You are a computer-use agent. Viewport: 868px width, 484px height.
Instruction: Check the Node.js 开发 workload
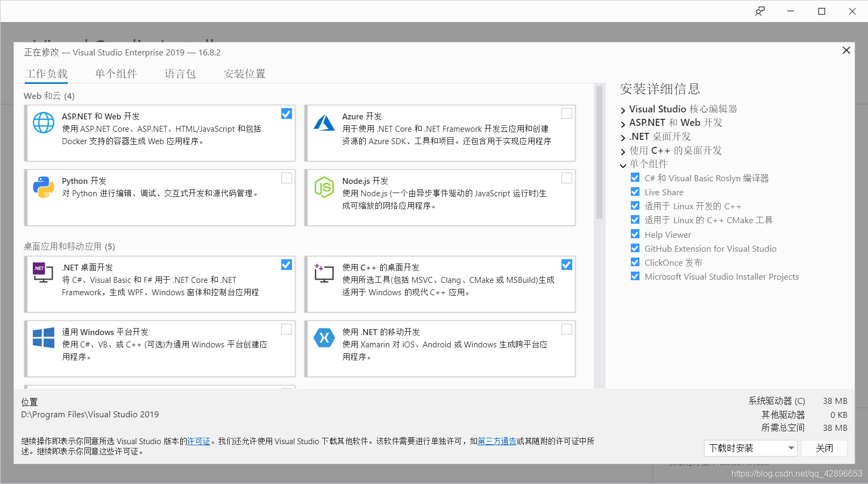pos(567,178)
